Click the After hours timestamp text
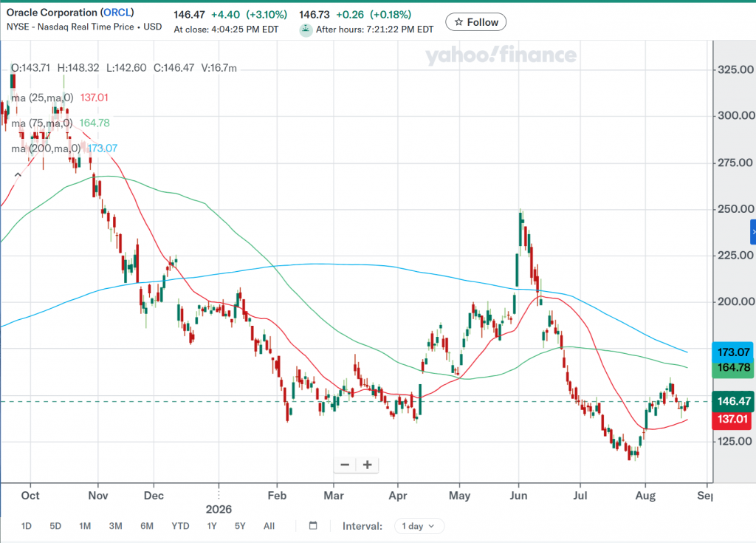This screenshot has width=756, height=543. pyautogui.click(x=374, y=30)
